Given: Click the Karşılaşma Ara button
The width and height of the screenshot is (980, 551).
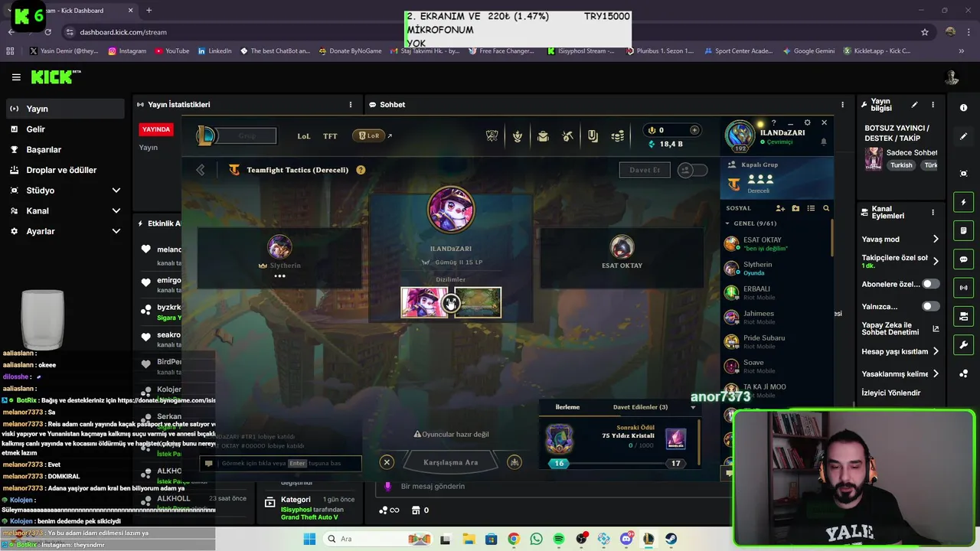Looking at the screenshot, I should coord(451,462).
